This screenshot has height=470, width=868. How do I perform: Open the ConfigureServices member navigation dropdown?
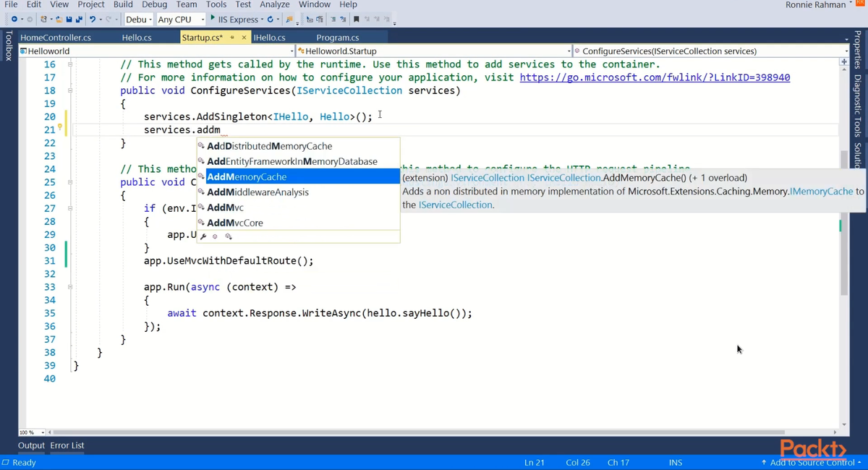711,51
